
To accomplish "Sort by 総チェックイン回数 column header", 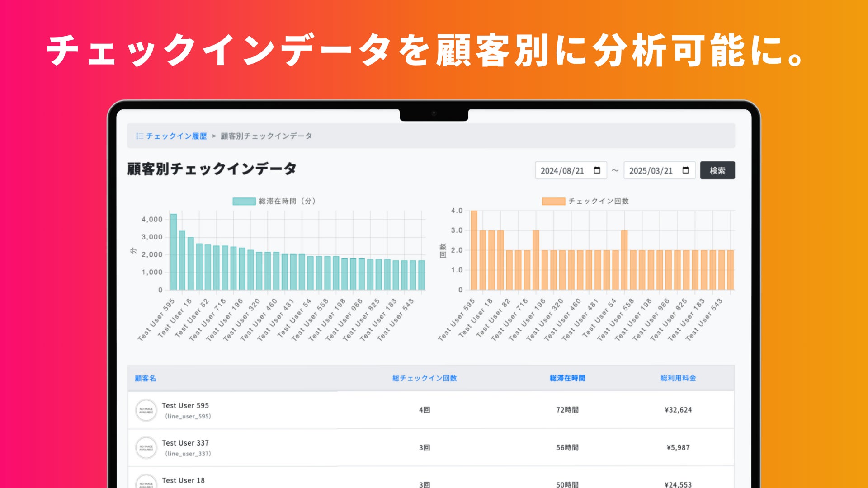I will point(425,378).
